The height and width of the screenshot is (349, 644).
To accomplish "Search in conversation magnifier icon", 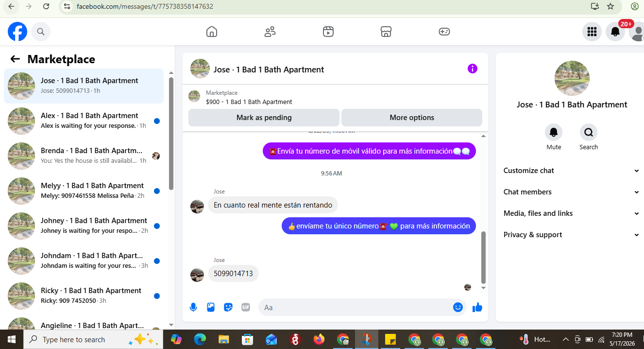I will point(589,132).
